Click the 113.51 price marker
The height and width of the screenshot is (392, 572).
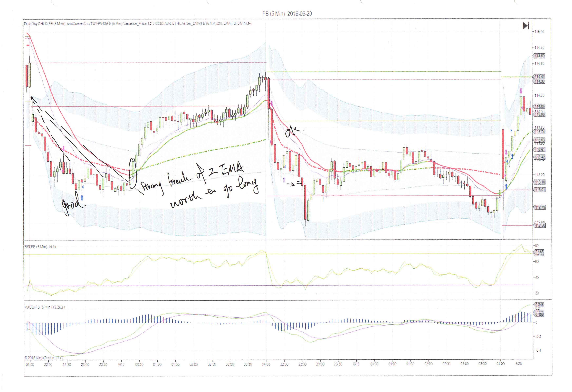[x=539, y=150]
